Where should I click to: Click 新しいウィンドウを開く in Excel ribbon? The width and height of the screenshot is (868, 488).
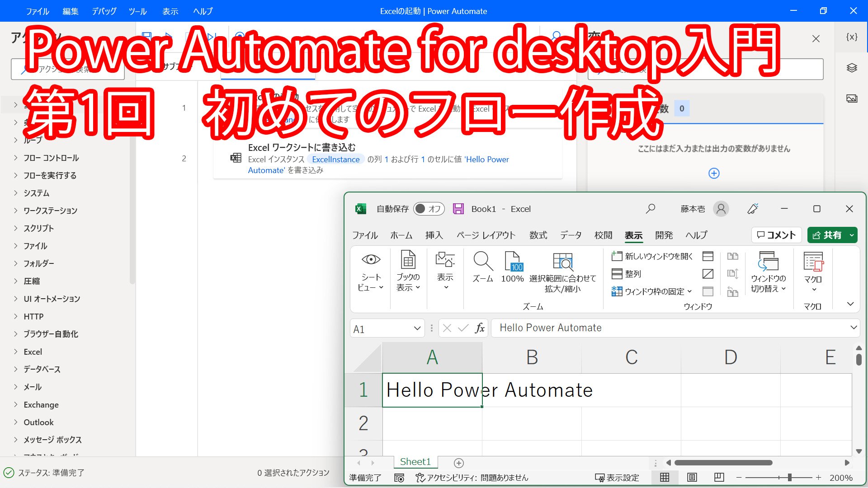pyautogui.click(x=652, y=256)
